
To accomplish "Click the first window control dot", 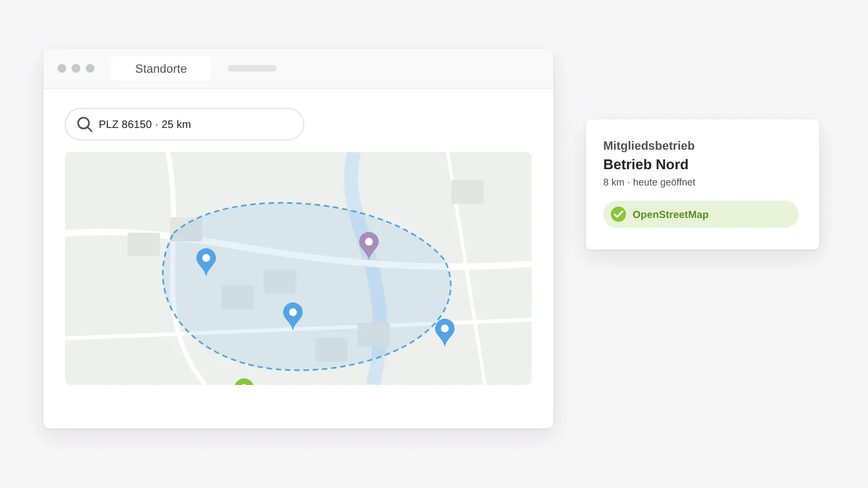I will [62, 68].
